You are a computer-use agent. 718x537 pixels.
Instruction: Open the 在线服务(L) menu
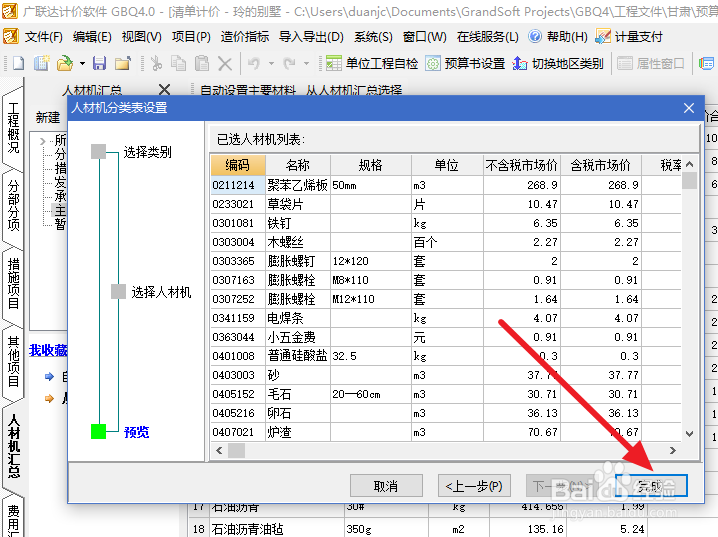[x=488, y=37]
